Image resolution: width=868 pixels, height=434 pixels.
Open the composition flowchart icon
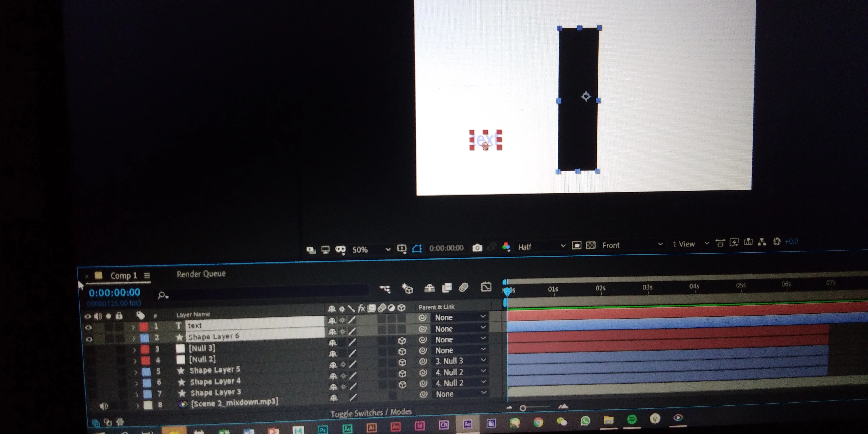(762, 242)
